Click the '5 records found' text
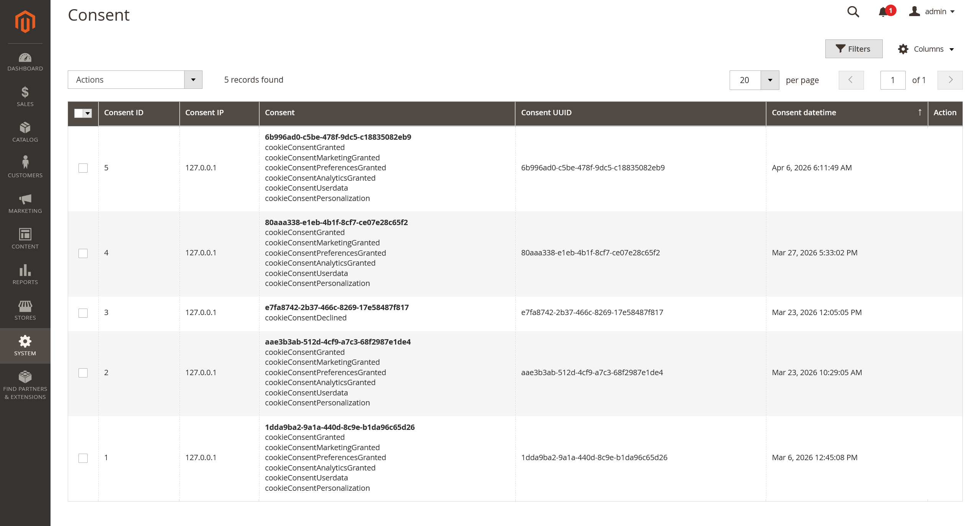The width and height of the screenshot is (980, 526). [254, 80]
